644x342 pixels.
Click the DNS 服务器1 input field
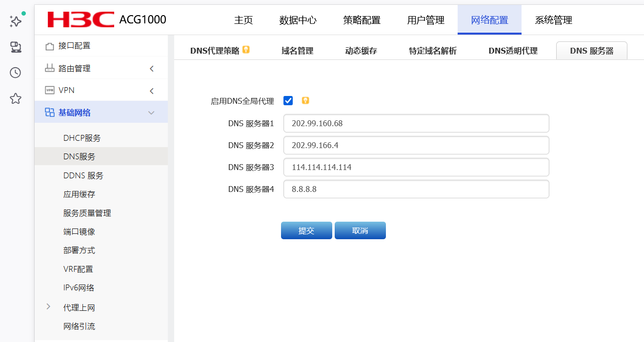(416, 123)
